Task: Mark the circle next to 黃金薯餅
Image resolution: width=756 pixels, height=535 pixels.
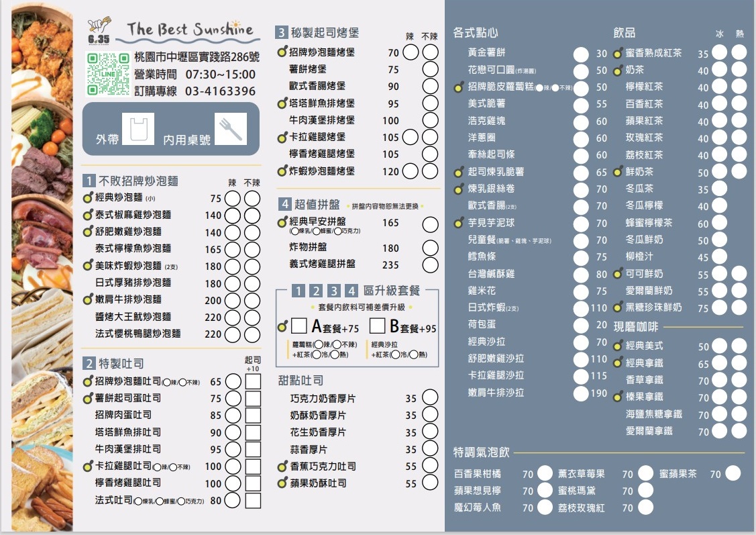Action: tap(581, 54)
